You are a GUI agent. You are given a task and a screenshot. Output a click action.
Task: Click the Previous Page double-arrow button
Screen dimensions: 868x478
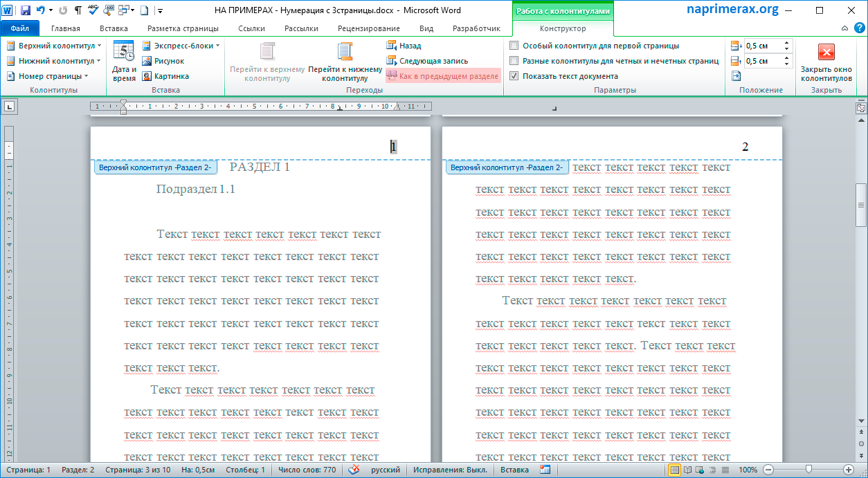click(x=861, y=432)
